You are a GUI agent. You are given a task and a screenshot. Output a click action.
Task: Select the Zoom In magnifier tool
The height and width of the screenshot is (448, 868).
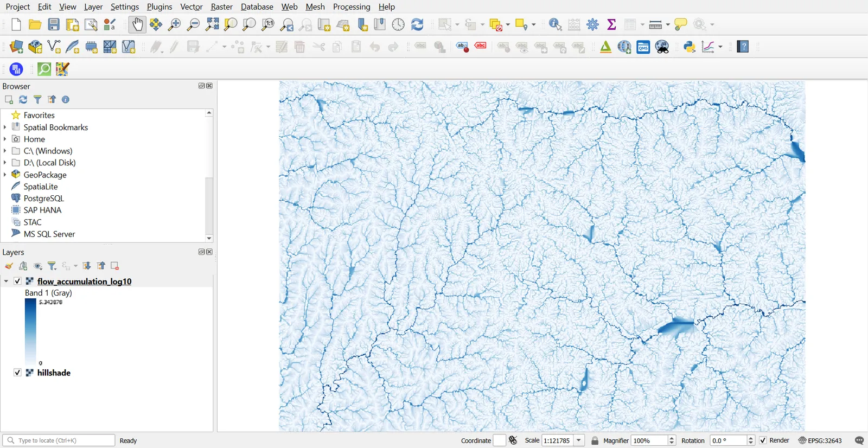174,24
